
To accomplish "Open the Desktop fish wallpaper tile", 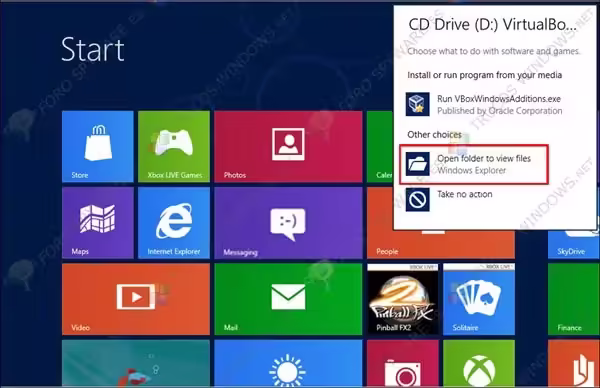I will coord(136,363).
